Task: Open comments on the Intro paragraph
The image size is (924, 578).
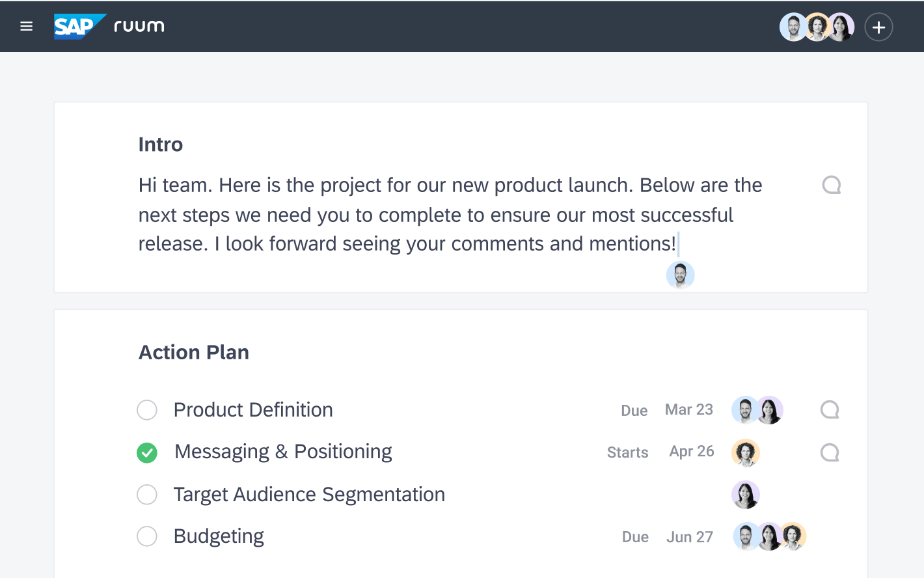Action: click(831, 186)
